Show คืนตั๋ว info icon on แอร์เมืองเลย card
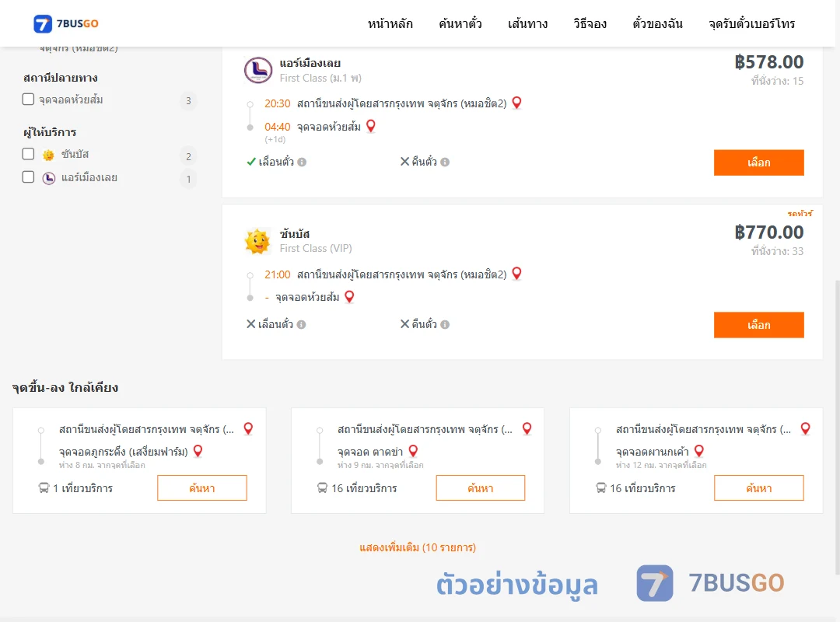Viewport: 840px width, 622px height. [445, 162]
